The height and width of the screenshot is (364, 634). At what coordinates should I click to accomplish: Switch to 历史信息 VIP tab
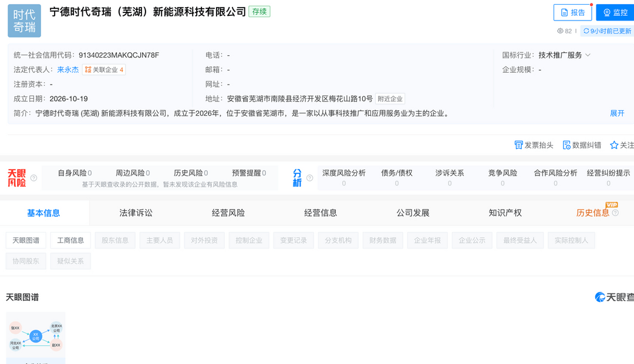pos(593,213)
